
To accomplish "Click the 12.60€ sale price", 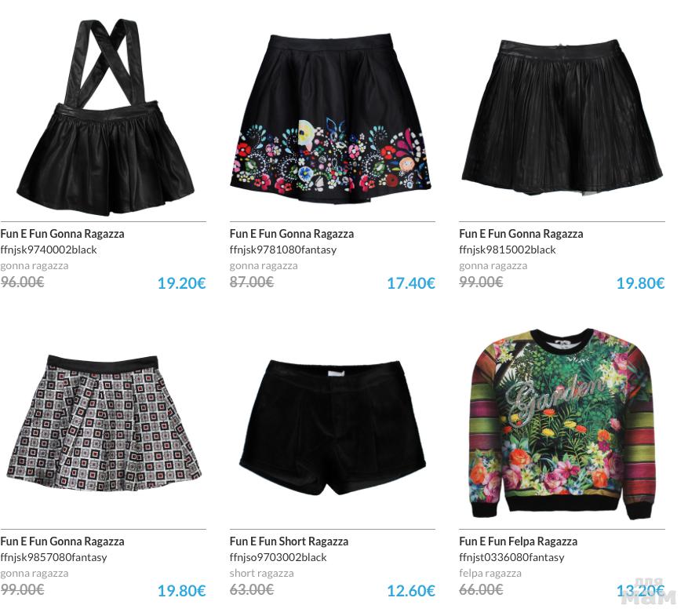I will pyautogui.click(x=411, y=591).
